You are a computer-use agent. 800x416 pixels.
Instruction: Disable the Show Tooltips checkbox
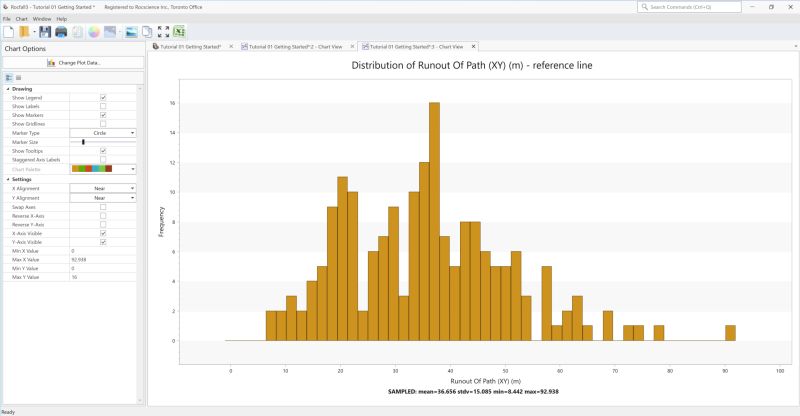pyautogui.click(x=103, y=151)
